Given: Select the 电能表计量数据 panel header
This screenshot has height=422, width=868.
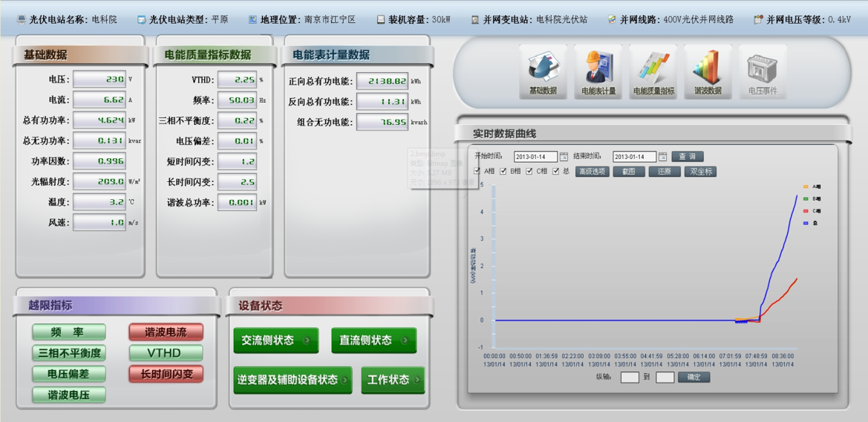Looking at the screenshot, I should [330, 55].
